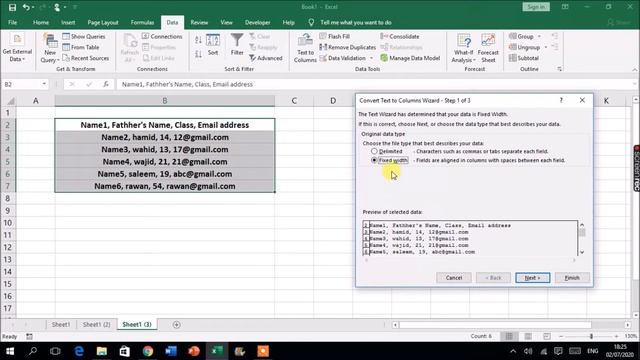The height and width of the screenshot is (360, 640).
Task: Click Next in the wizard
Action: tap(532, 278)
